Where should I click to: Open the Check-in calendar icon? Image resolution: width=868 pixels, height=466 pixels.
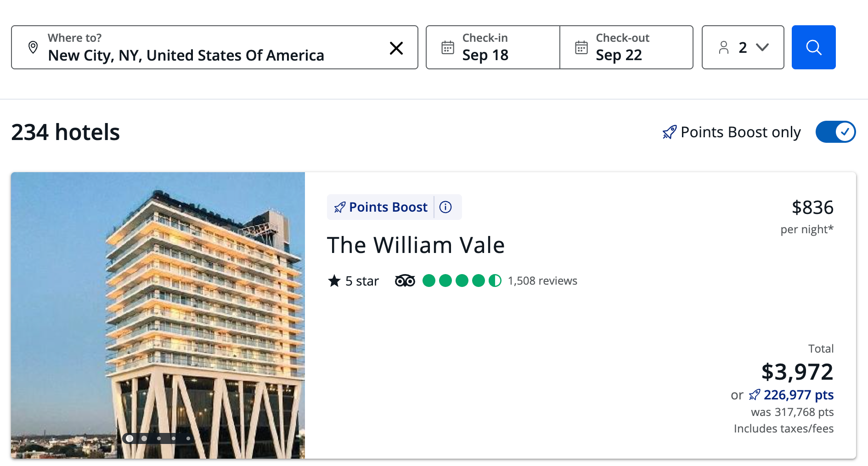click(448, 47)
